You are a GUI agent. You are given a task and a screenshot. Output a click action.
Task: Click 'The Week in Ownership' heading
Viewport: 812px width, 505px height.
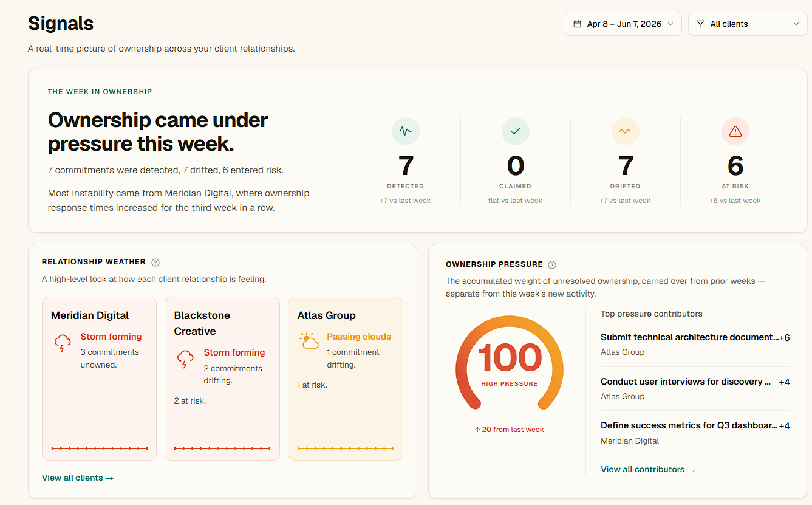click(100, 92)
